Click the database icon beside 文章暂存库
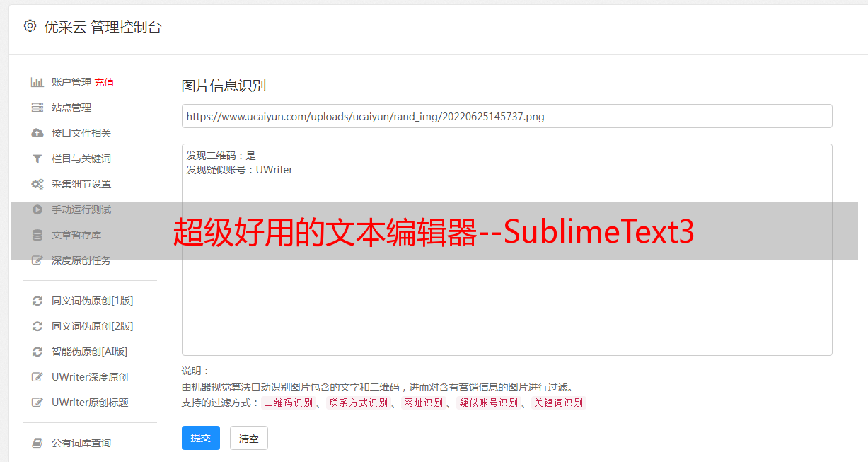The width and height of the screenshot is (868, 462). [x=37, y=235]
